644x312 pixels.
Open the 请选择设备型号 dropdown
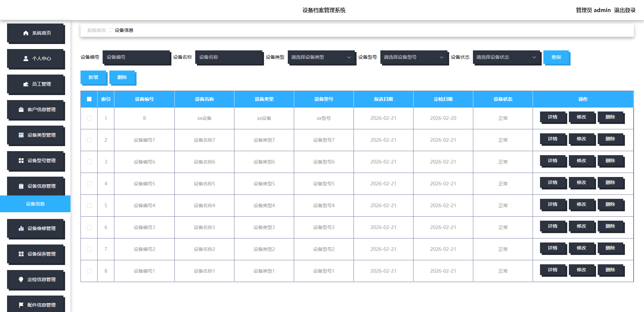pyautogui.click(x=414, y=57)
